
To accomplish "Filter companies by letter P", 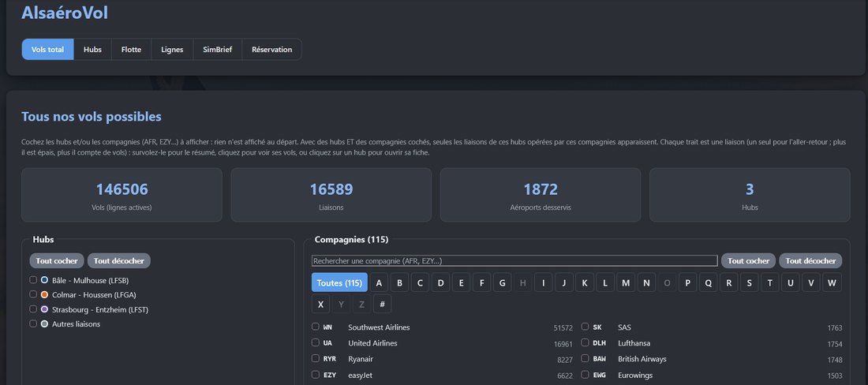I will point(687,282).
